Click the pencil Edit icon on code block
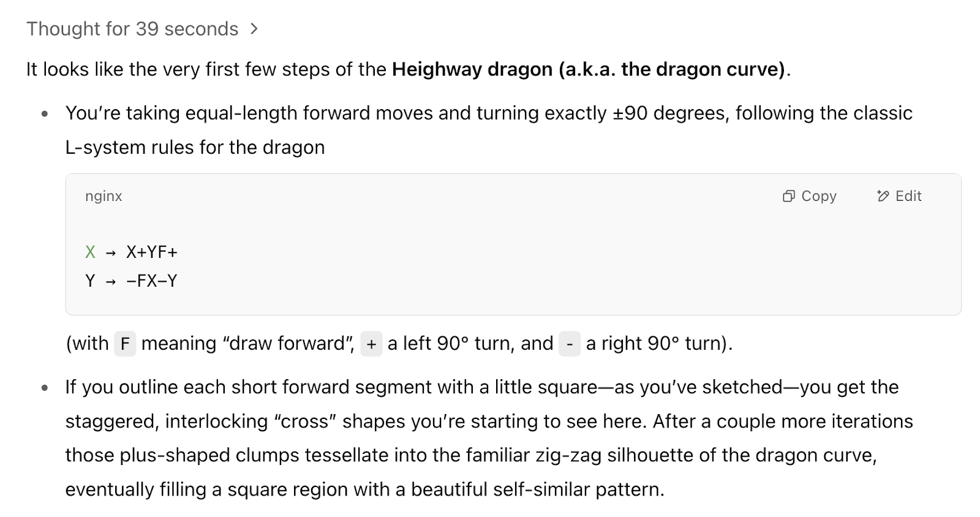Viewport: 980px width, 517px height. pos(883,196)
